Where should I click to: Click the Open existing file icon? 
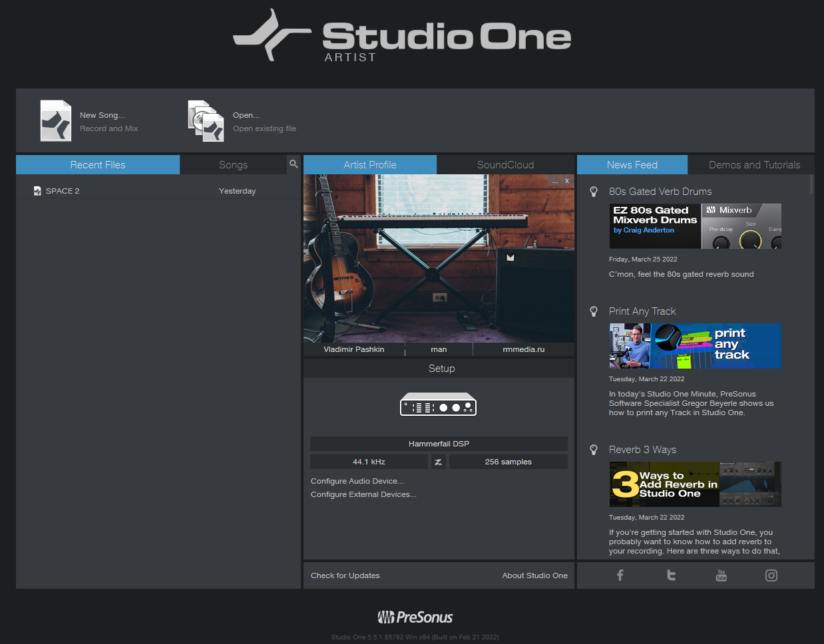[x=206, y=120]
